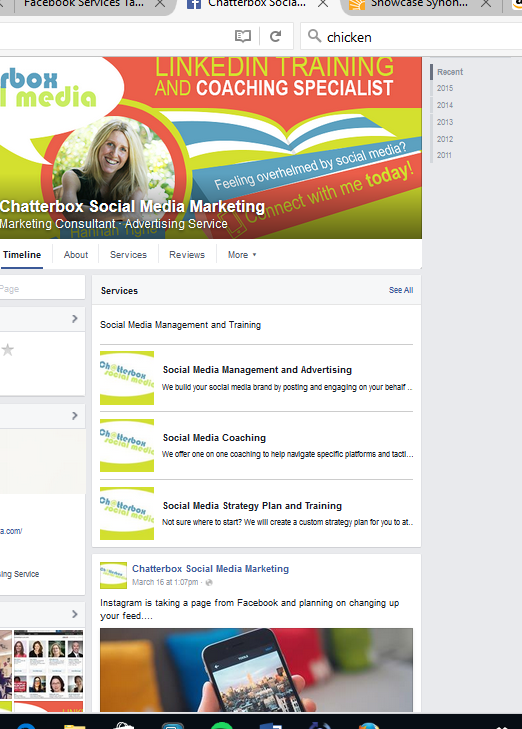Image resolution: width=522 pixels, height=729 pixels.
Task: Click thumbnail for Social Media Management and Advertising
Action: coord(127,378)
